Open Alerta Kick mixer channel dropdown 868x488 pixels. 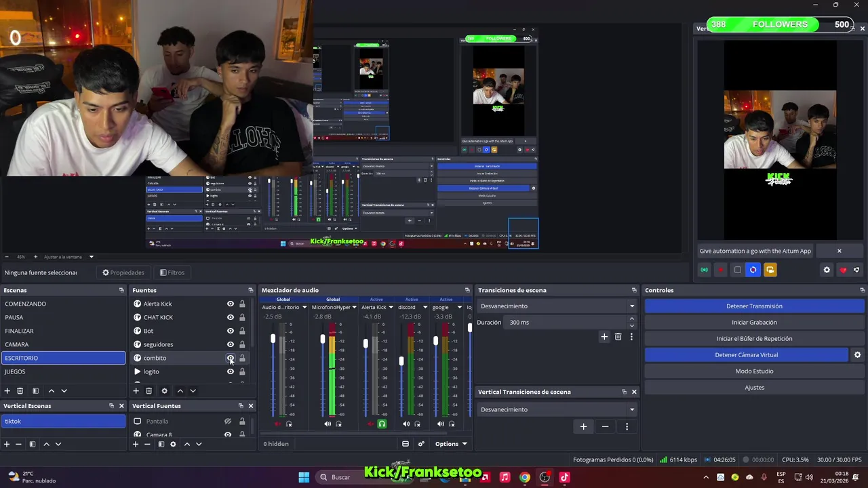pos(391,307)
